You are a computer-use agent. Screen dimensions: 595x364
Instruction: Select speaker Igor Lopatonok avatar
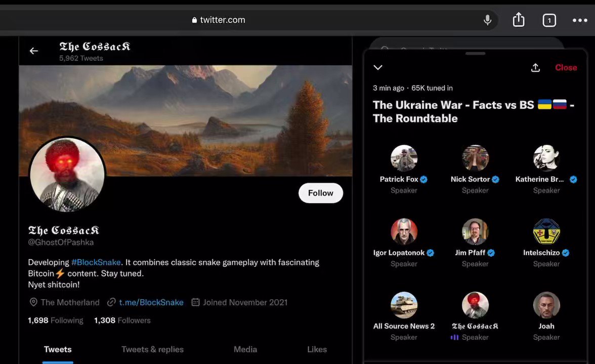tap(404, 232)
